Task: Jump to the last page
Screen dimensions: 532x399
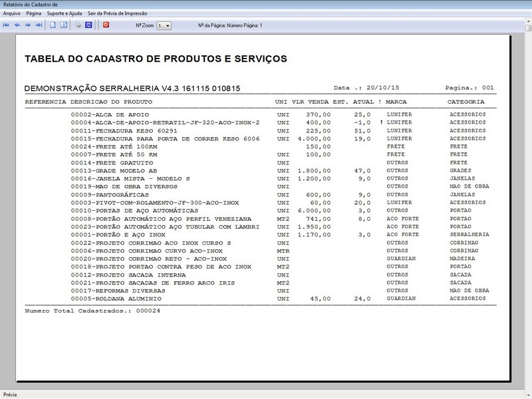Action: coord(38,25)
